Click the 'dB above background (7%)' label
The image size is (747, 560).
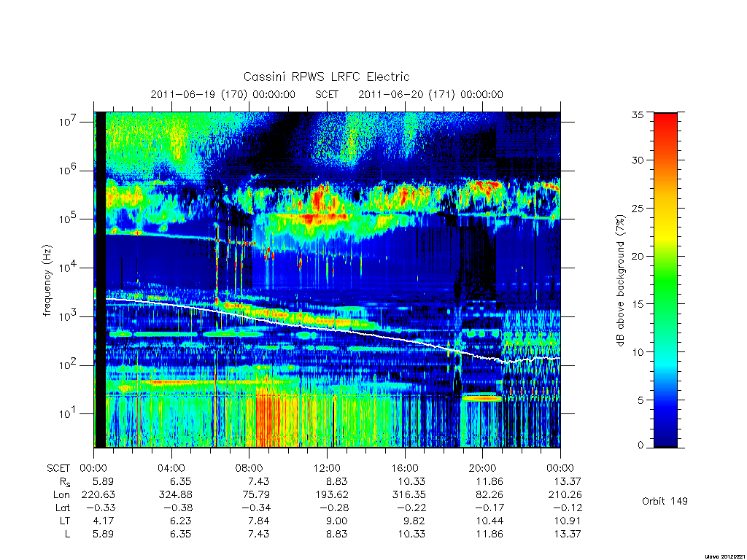tap(620, 280)
